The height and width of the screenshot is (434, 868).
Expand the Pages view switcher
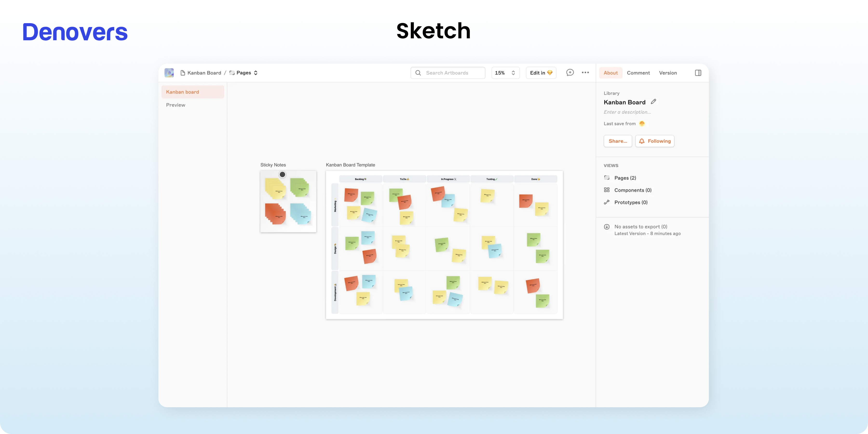pyautogui.click(x=244, y=73)
